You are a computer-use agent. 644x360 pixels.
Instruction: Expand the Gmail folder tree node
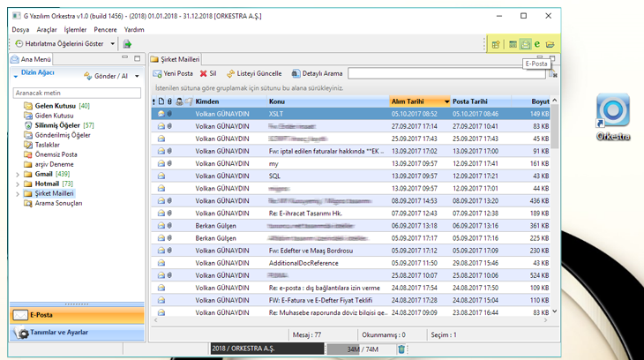(x=18, y=174)
